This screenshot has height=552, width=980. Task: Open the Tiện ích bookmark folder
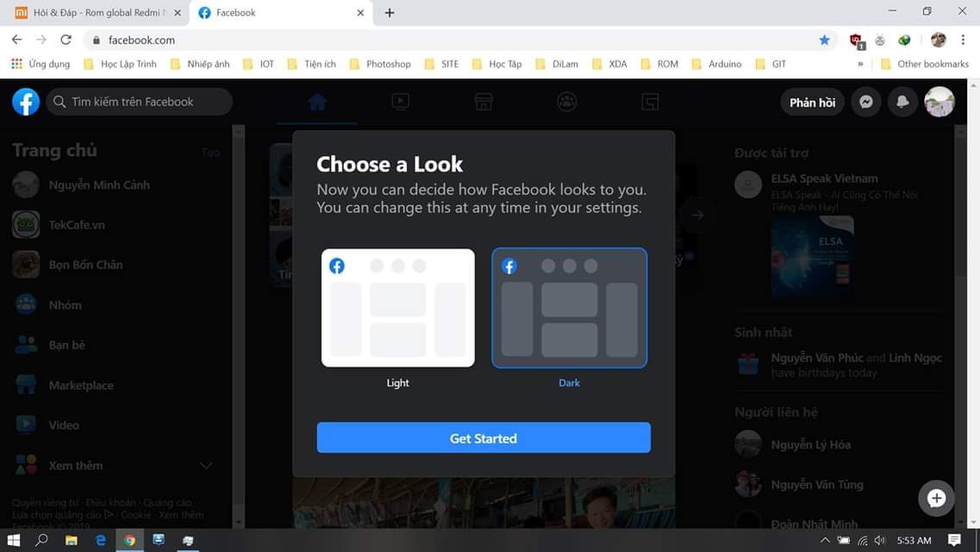click(x=311, y=64)
